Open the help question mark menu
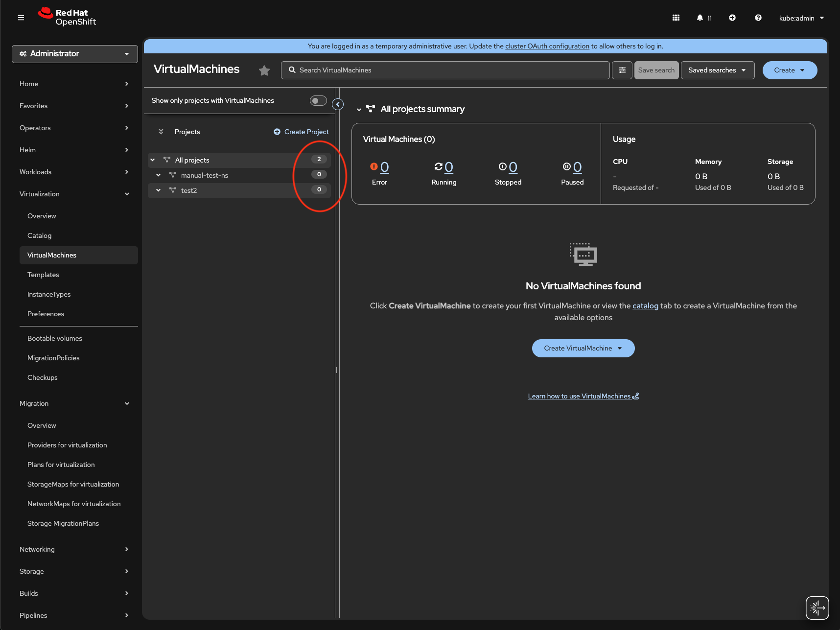Screen dimensions: 840x630 coord(758,18)
